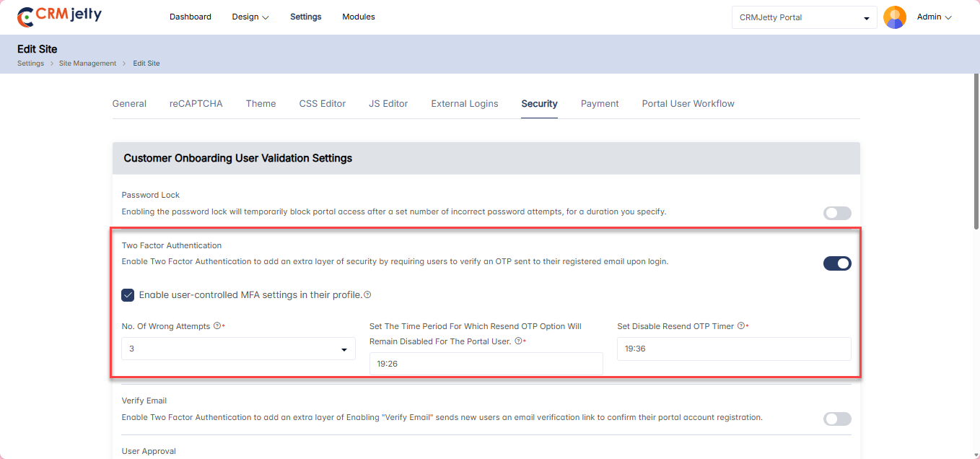
Task: Click the Settings breadcrumb link
Action: (30, 64)
